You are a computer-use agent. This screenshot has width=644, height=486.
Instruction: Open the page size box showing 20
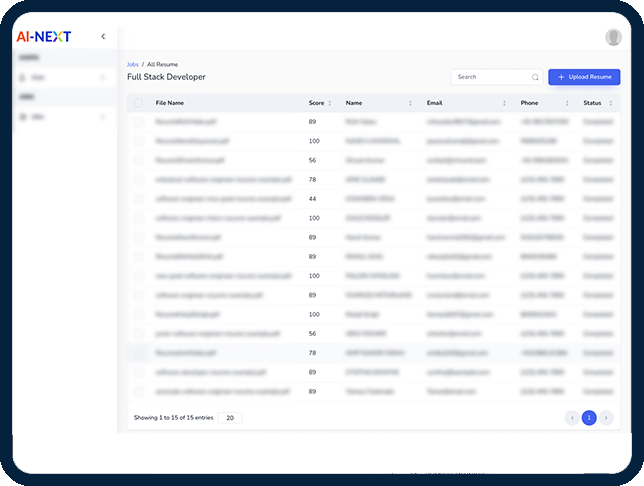230,418
